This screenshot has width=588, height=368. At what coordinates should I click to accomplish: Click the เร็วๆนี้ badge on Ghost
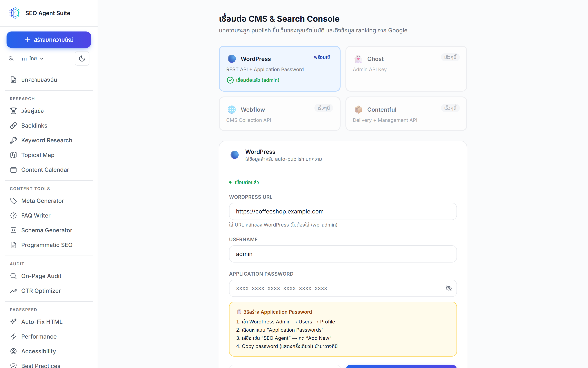point(450,57)
